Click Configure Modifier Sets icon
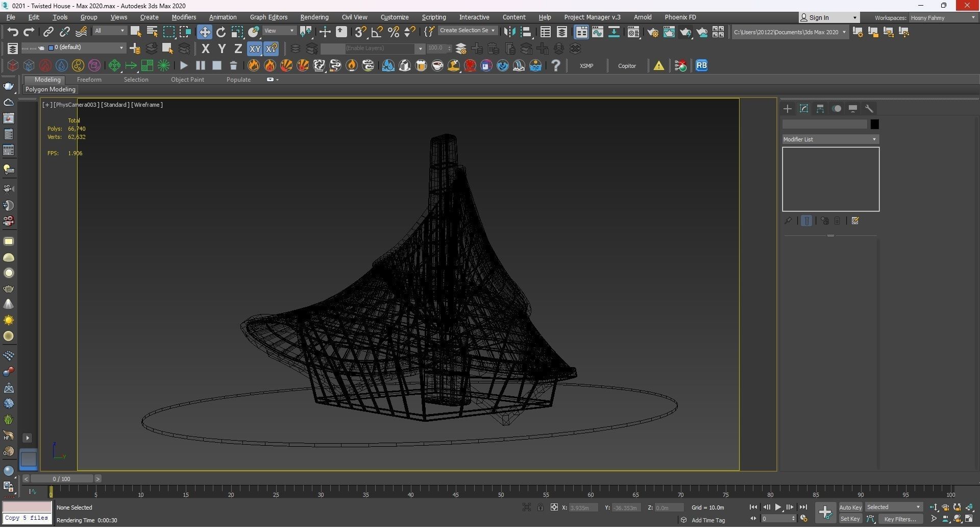The width and height of the screenshot is (980, 531). tap(855, 221)
